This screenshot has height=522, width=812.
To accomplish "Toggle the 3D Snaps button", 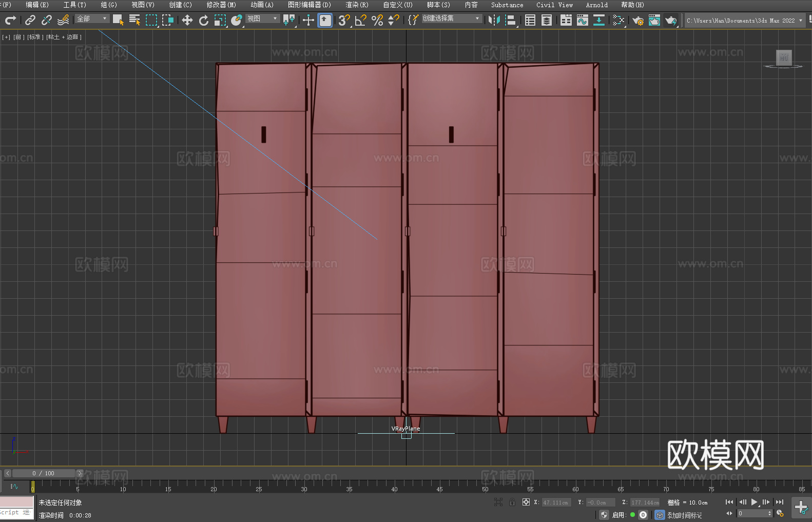I will point(344,20).
